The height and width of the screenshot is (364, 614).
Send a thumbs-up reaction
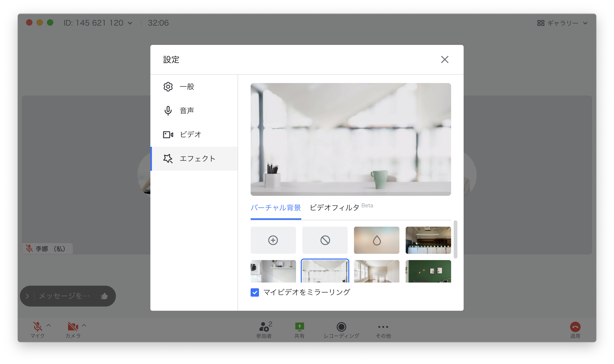tap(104, 296)
